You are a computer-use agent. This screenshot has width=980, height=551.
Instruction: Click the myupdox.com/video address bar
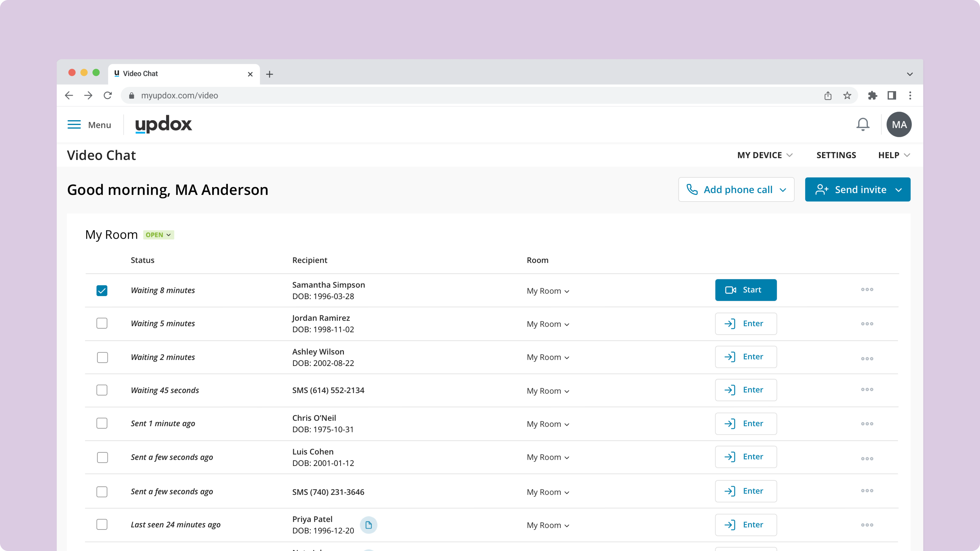[x=489, y=96]
